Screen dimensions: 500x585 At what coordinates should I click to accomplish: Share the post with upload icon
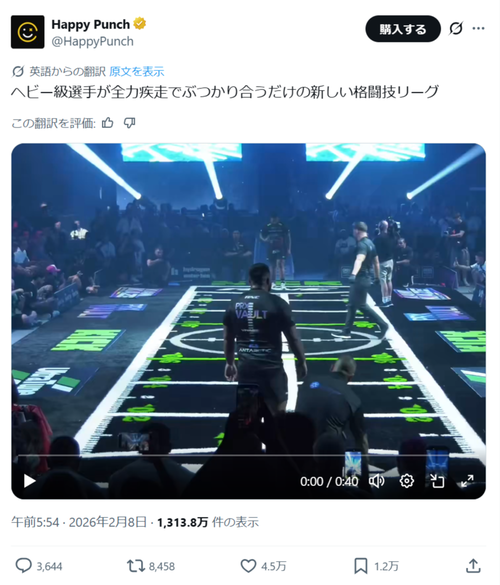(473, 566)
